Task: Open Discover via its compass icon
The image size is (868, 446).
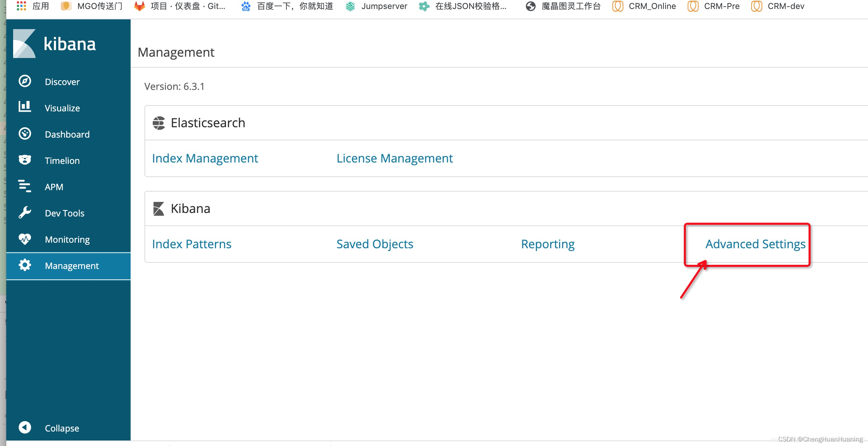Action: tap(25, 81)
